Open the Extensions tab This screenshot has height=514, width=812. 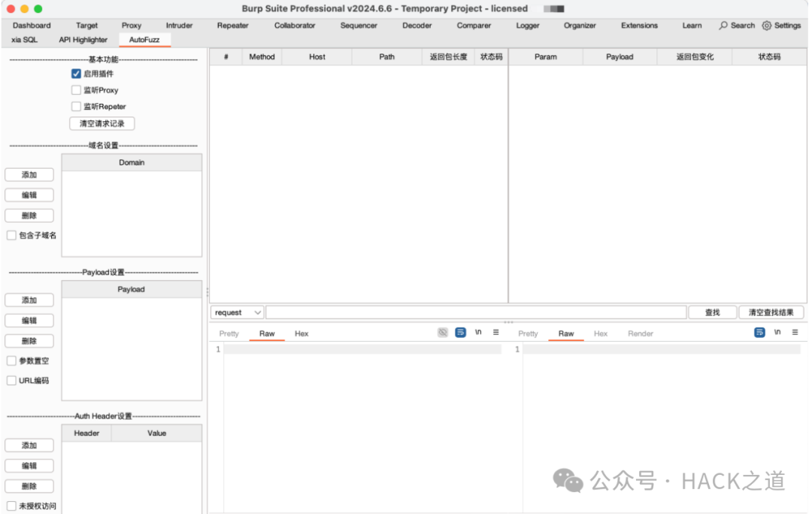640,26
